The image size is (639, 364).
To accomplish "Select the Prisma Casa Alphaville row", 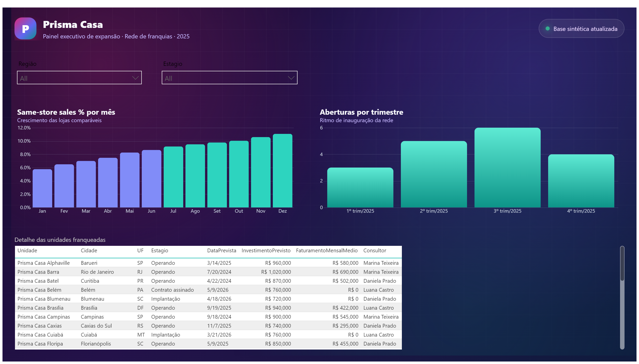I will [208, 263].
